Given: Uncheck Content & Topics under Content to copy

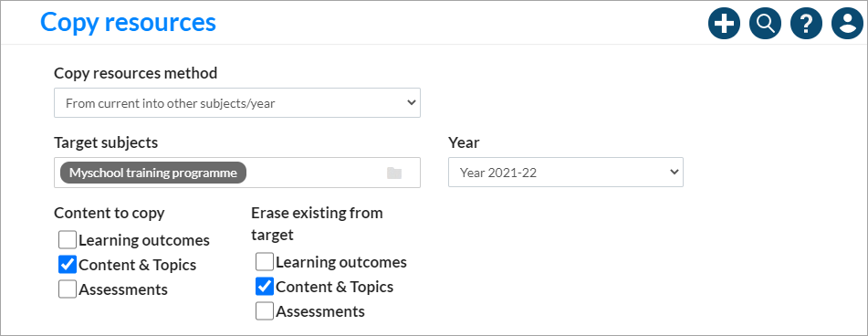Looking at the screenshot, I should (68, 265).
